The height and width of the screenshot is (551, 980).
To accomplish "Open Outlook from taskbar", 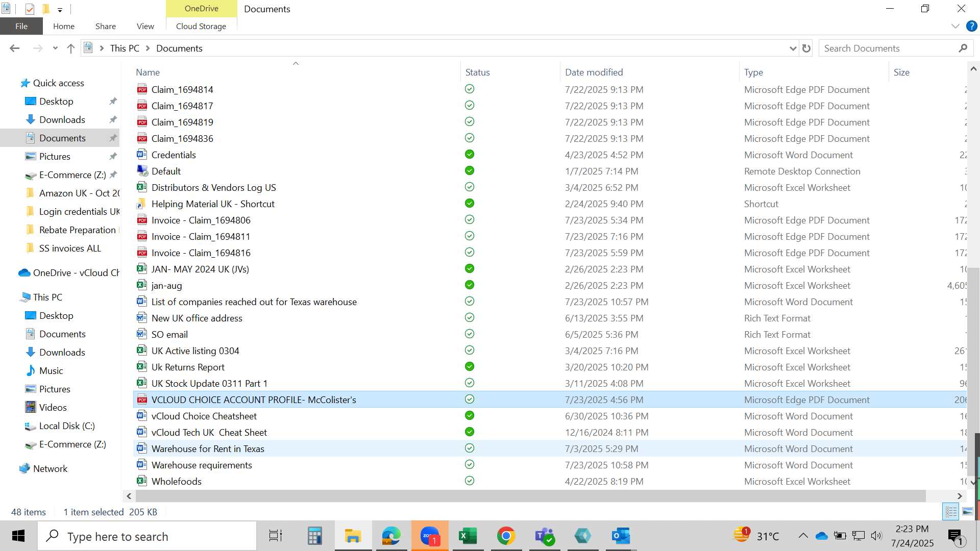I will [x=621, y=536].
